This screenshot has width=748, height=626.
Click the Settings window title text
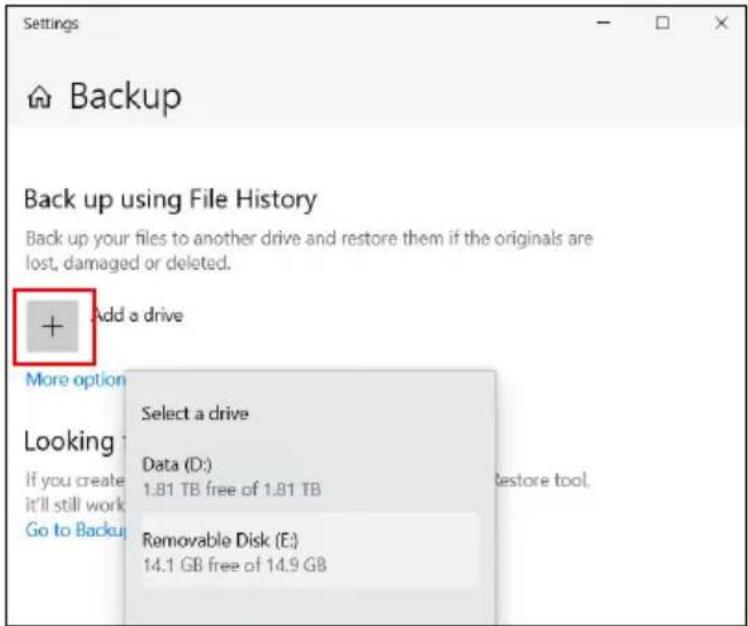coord(51,23)
